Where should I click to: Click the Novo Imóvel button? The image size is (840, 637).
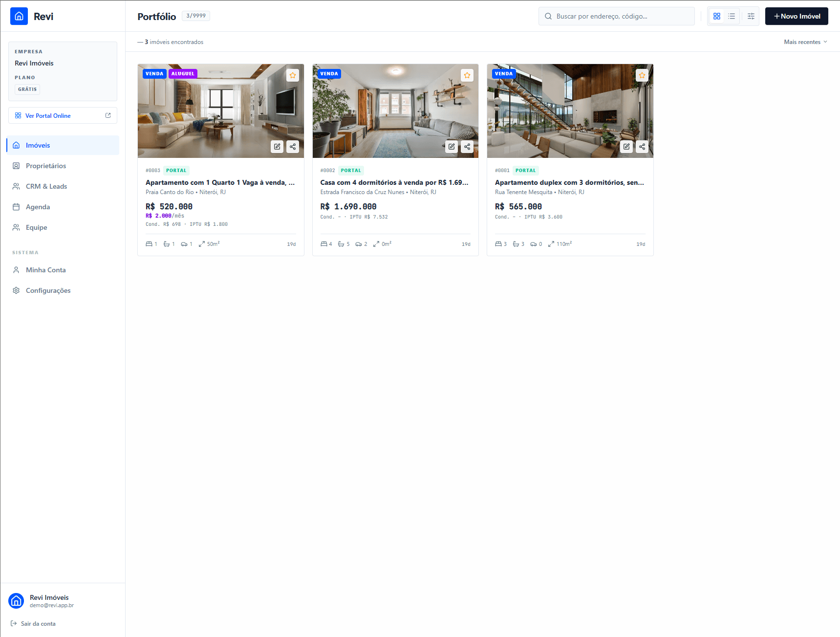coord(797,16)
